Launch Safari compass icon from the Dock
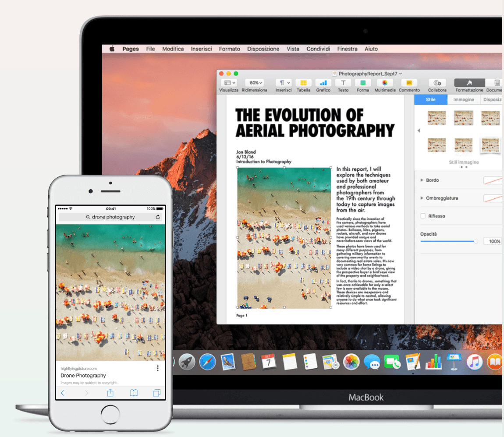Screen dimensions: 504x437 click(207, 362)
